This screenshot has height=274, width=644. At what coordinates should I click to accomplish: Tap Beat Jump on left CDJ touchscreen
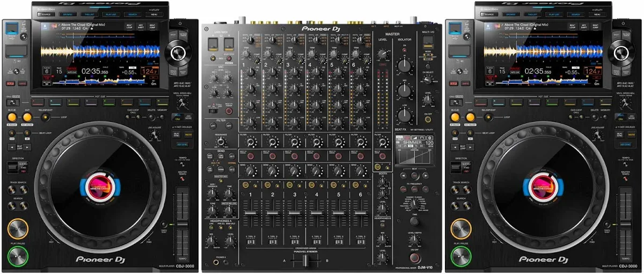(152, 26)
